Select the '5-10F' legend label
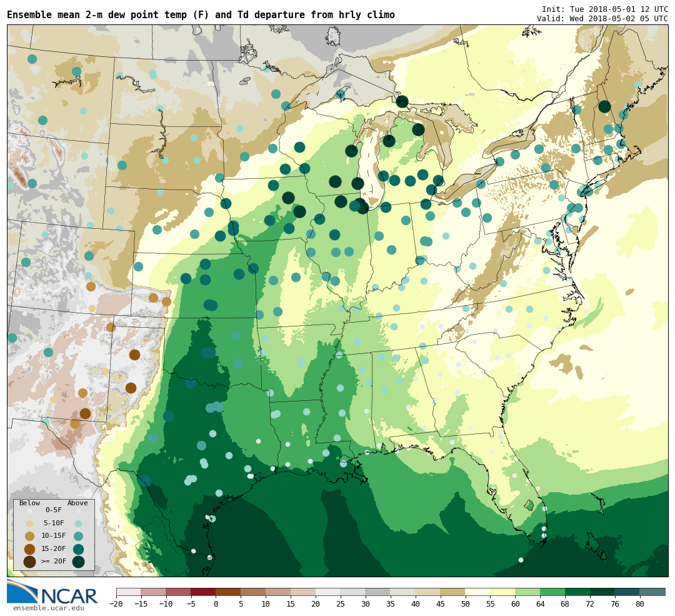Image resolution: width=675 pixels, height=616 pixels. tap(54, 523)
